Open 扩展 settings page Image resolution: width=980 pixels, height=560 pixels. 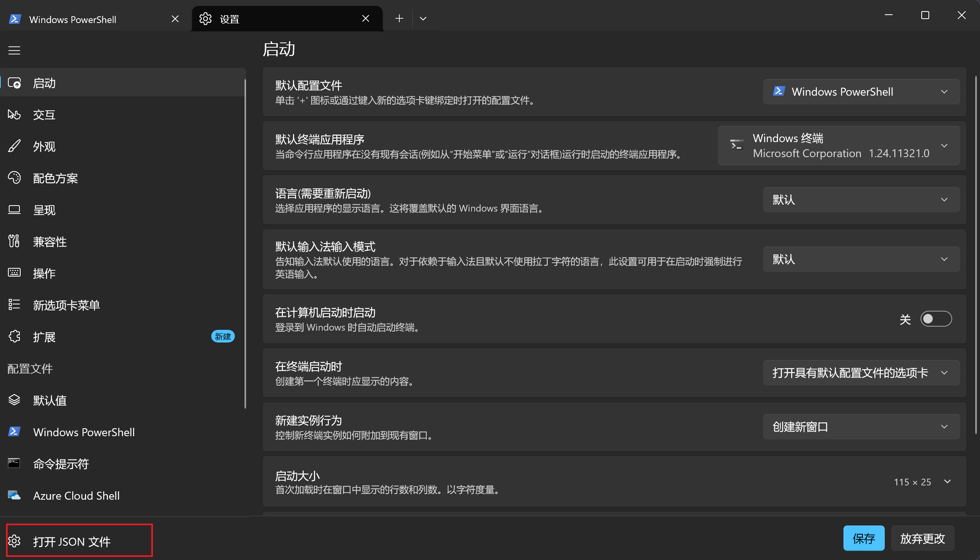pyautogui.click(x=123, y=337)
